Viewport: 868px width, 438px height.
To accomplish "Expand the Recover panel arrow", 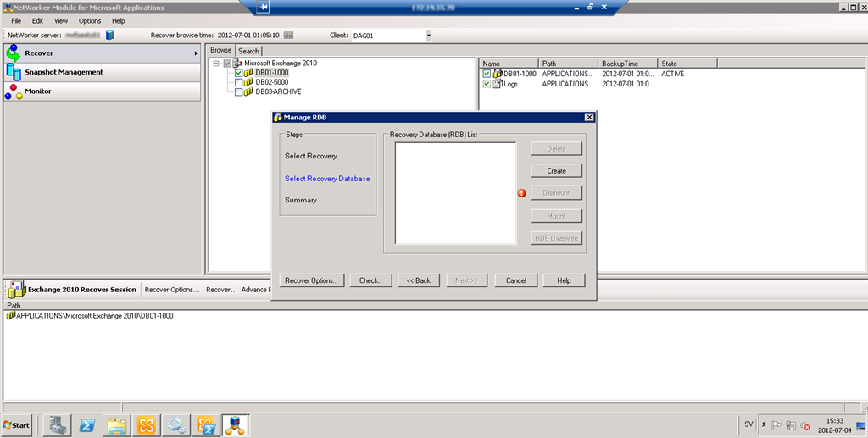I will (196, 53).
